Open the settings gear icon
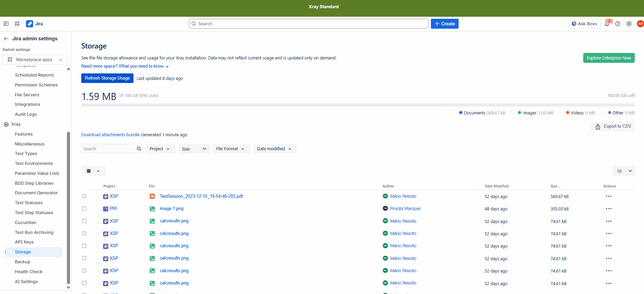 629,24
